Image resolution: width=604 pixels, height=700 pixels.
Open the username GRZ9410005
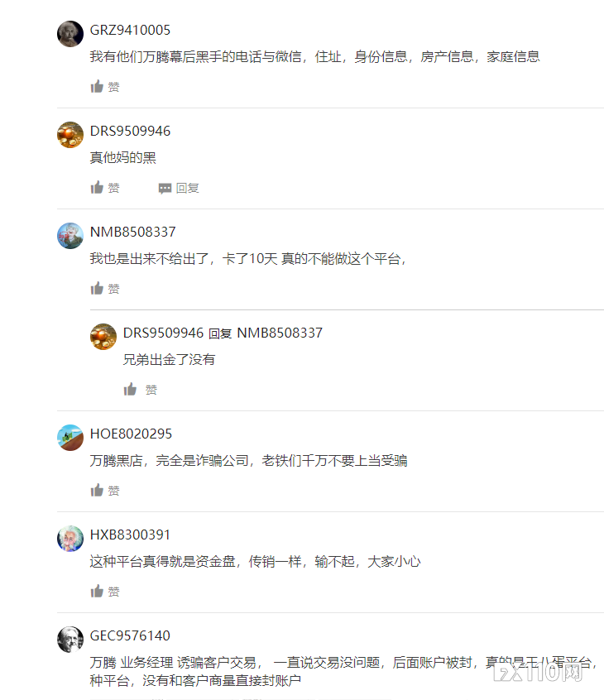point(130,30)
